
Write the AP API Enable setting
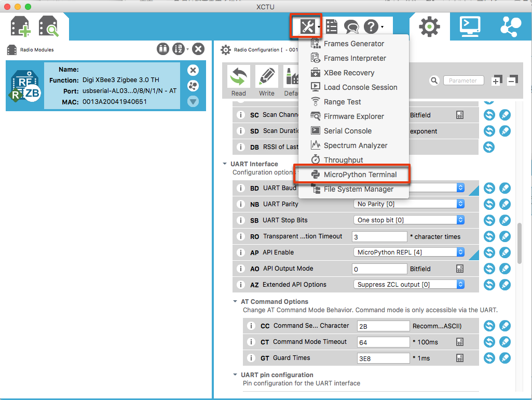[505, 252]
